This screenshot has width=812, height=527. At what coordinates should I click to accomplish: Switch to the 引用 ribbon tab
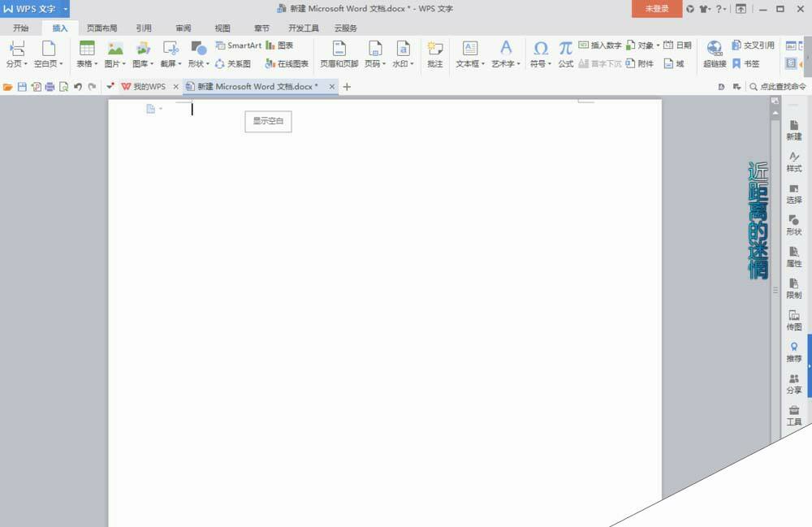(x=144, y=28)
